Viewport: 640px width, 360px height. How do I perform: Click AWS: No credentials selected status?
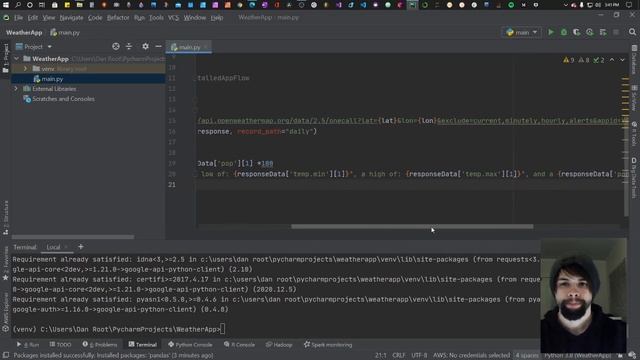pos(471,356)
